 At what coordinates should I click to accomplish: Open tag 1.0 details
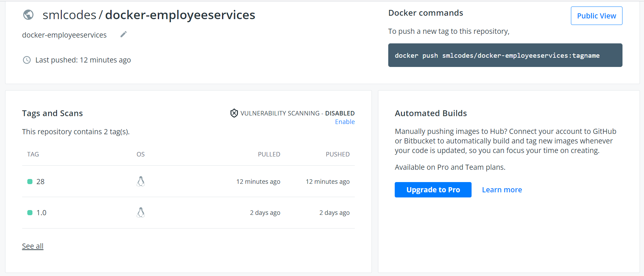(41, 213)
